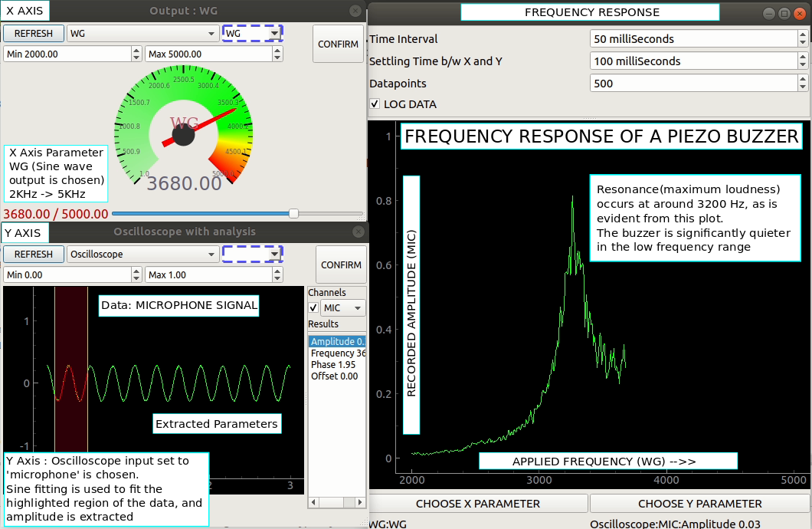Switch to the X AXIS panel
Viewport: 812px width, 529px height.
point(23,11)
